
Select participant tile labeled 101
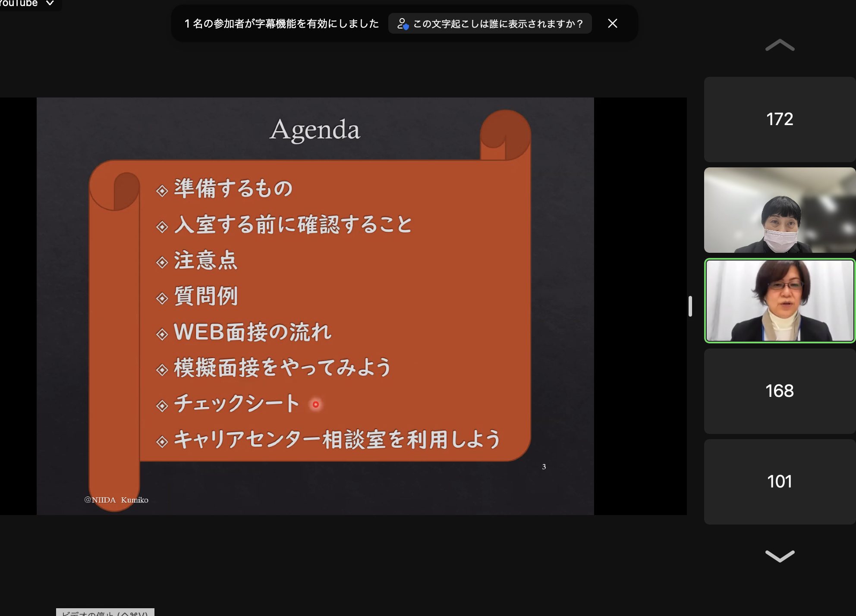[x=779, y=482]
